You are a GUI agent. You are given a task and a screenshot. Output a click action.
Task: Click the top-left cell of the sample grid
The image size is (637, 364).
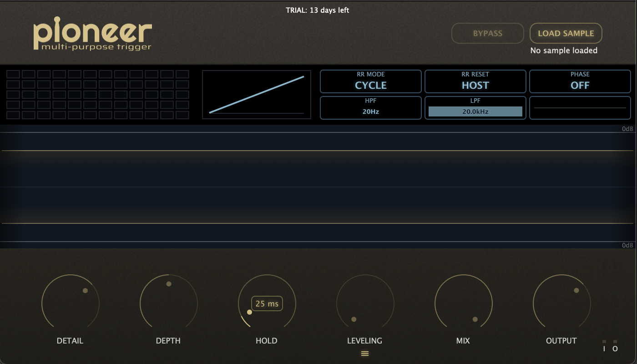coord(13,74)
